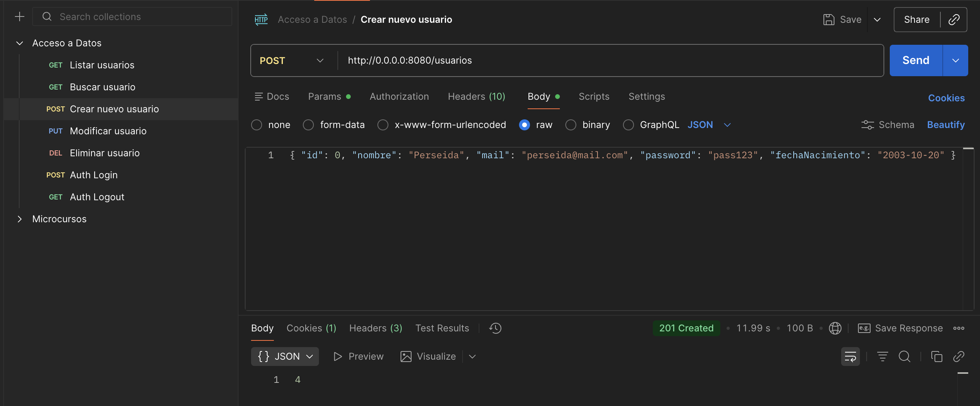Viewport: 980px width, 406px height.
Task: Click the Docs icon under the URL bar
Action: [259, 97]
